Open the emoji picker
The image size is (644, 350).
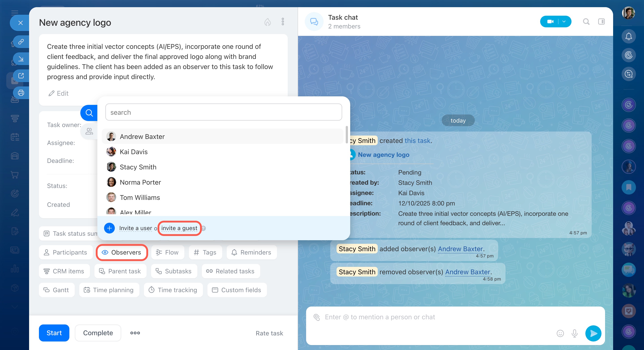coord(560,333)
